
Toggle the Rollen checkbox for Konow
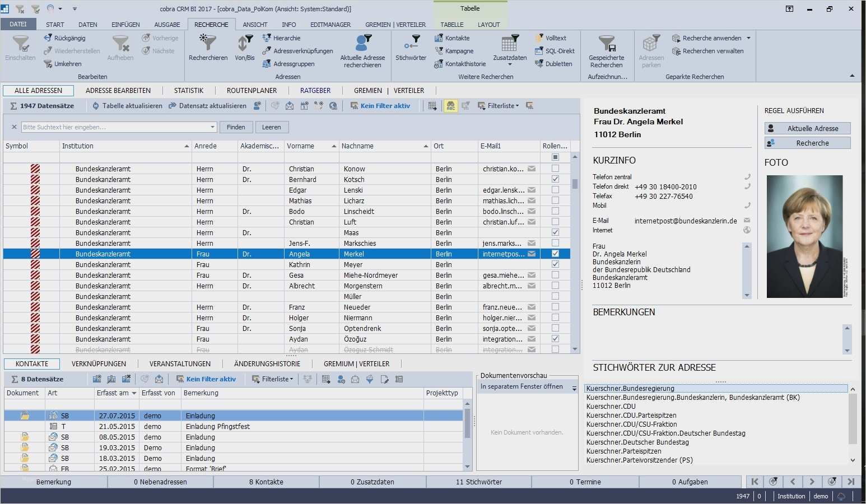[x=555, y=169]
